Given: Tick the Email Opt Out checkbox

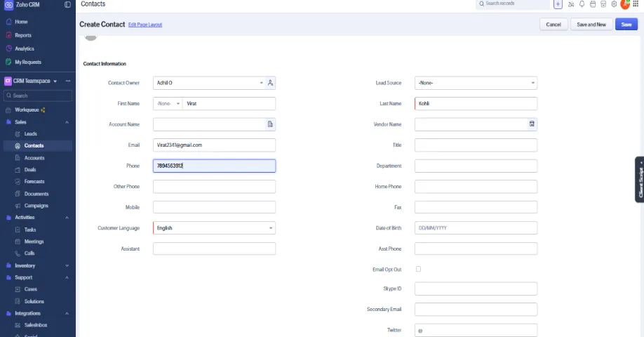Looking at the screenshot, I should tap(418, 269).
